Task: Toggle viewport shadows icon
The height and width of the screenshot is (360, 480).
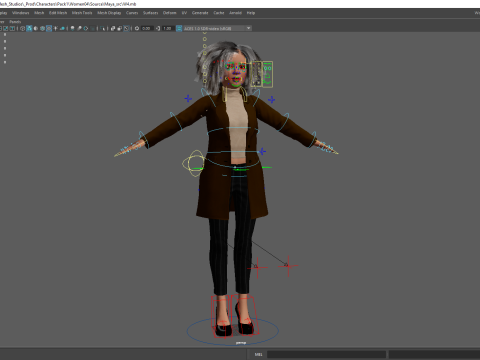Action: click(62, 28)
